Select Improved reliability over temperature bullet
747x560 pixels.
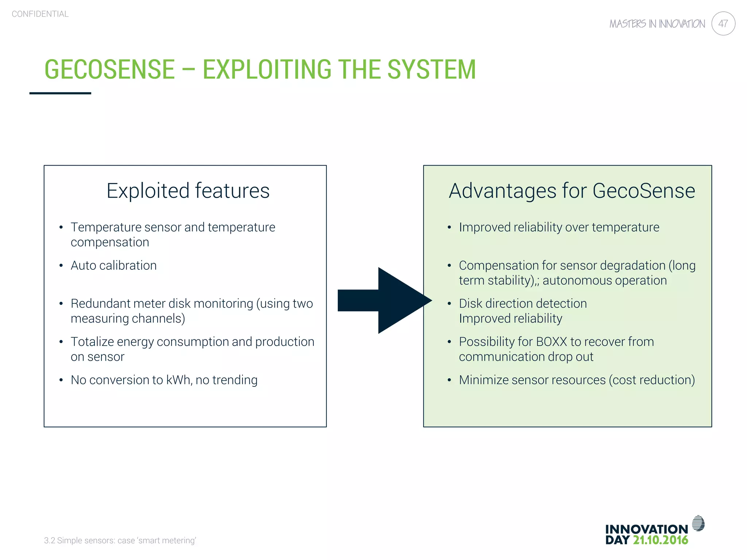coord(559,227)
